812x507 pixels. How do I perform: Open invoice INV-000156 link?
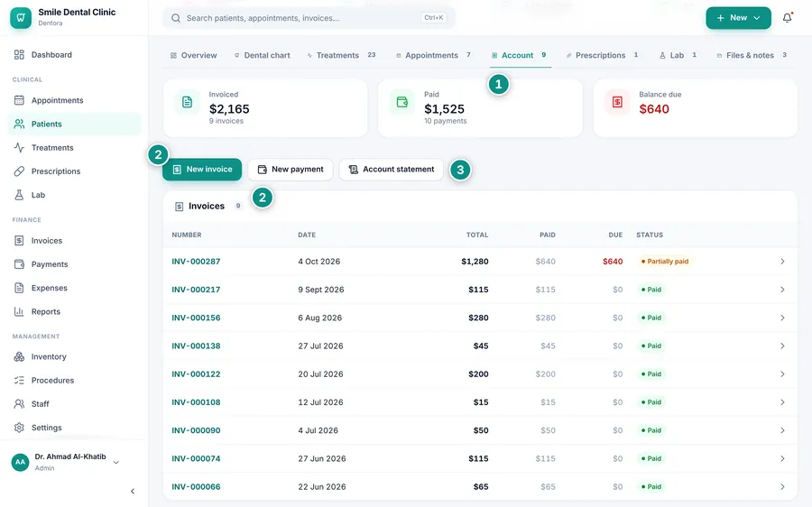click(196, 318)
